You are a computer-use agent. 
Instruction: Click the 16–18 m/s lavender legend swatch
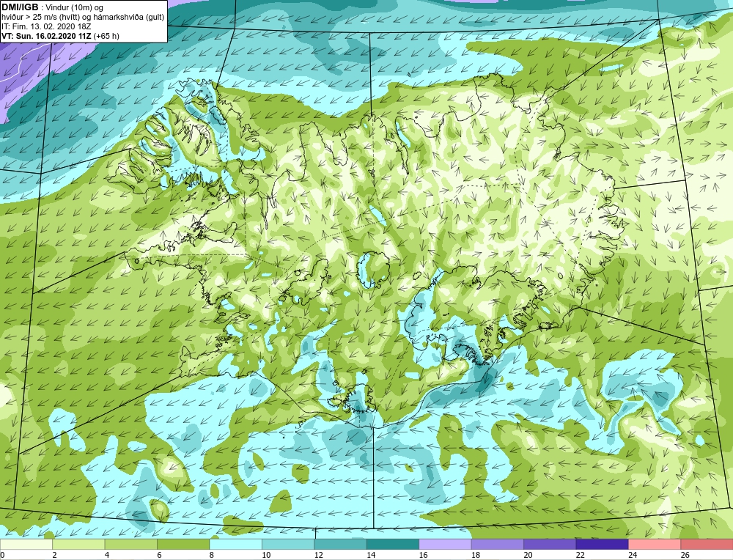coord(445,544)
